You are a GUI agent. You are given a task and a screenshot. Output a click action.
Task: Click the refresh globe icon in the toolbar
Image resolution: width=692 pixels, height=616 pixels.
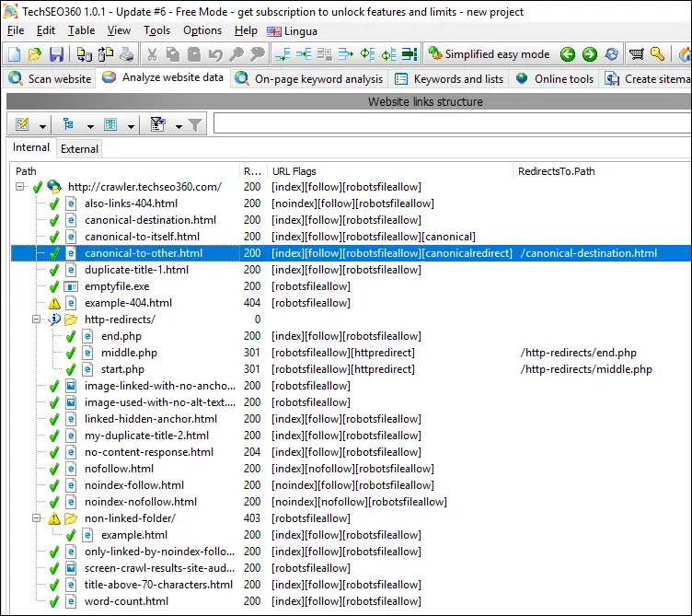click(x=611, y=54)
